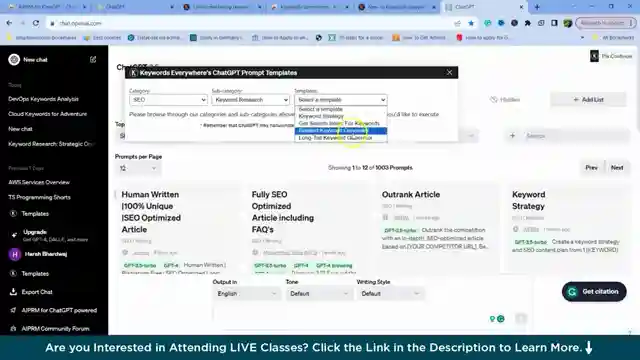Click the green Grammarly icon in message box

point(501,319)
